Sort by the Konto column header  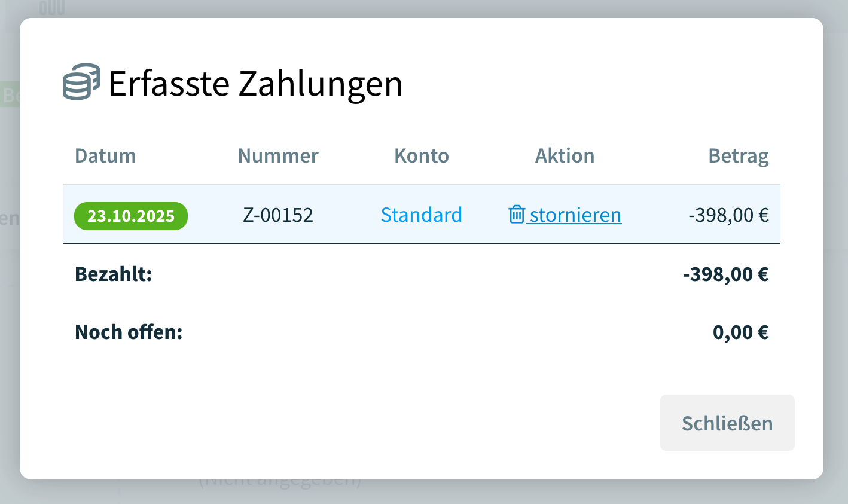(421, 155)
